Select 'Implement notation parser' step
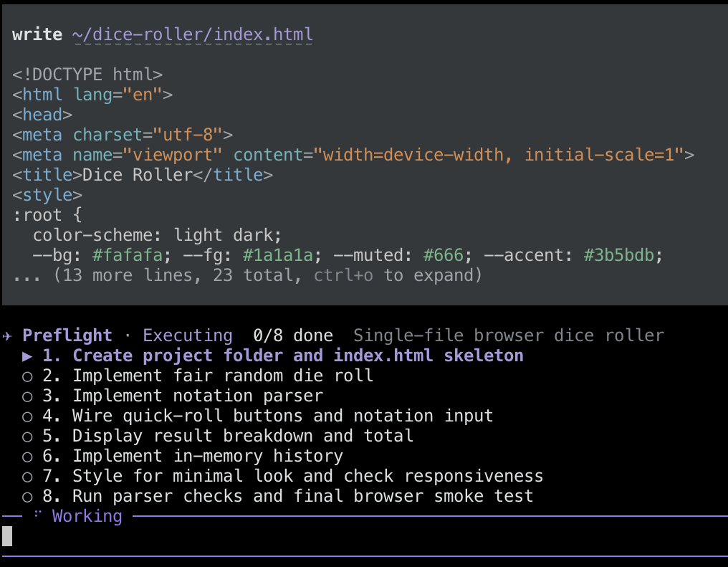728x567 pixels. click(198, 396)
